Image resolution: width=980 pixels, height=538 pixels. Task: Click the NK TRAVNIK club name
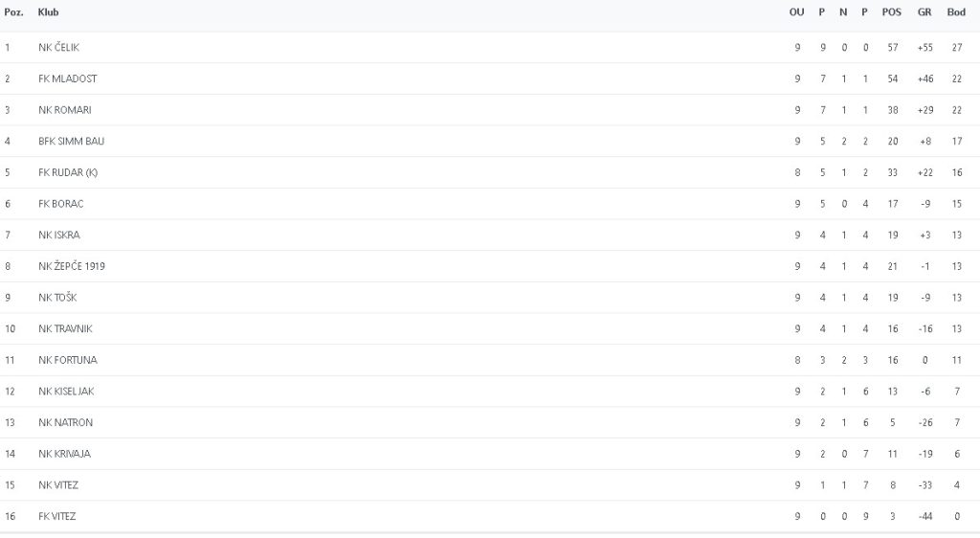pos(64,328)
